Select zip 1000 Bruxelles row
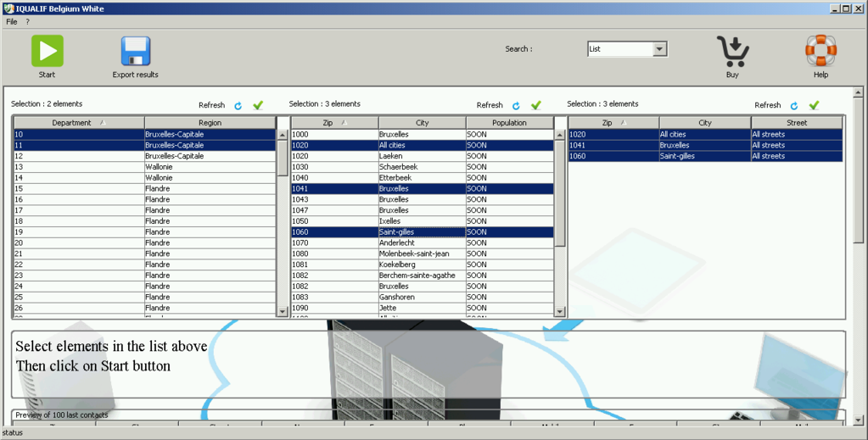868x440 pixels. tap(423, 135)
